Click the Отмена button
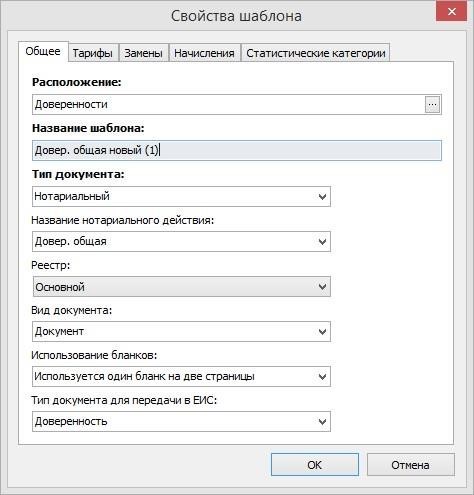 click(410, 465)
